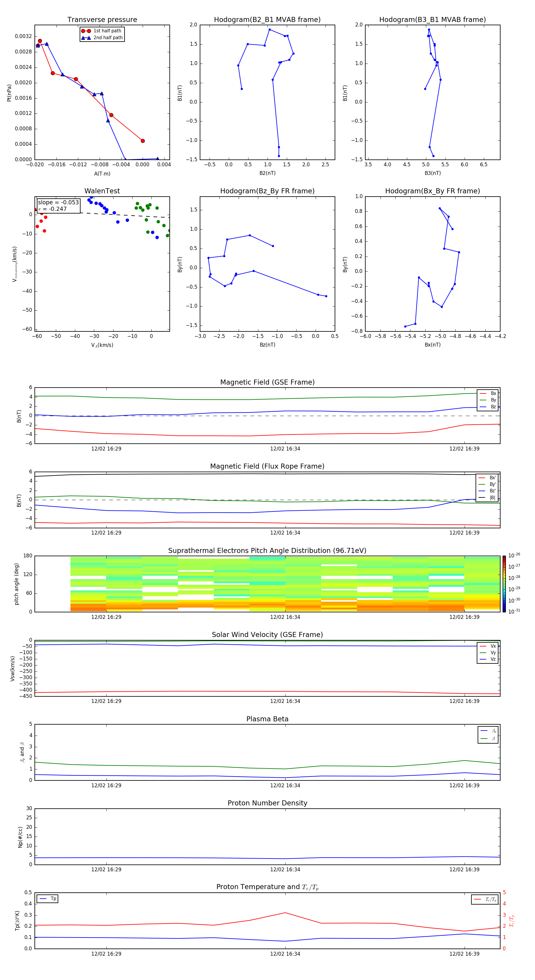Click the 'Pt(nPa)' y-axis label
Screen dimensions: 535x980
[x=9, y=93]
